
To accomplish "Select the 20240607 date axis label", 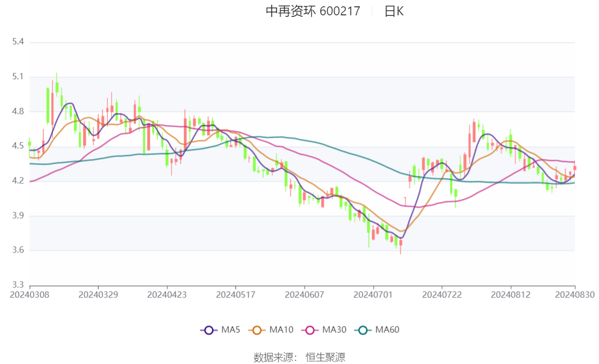I will (304, 295).
